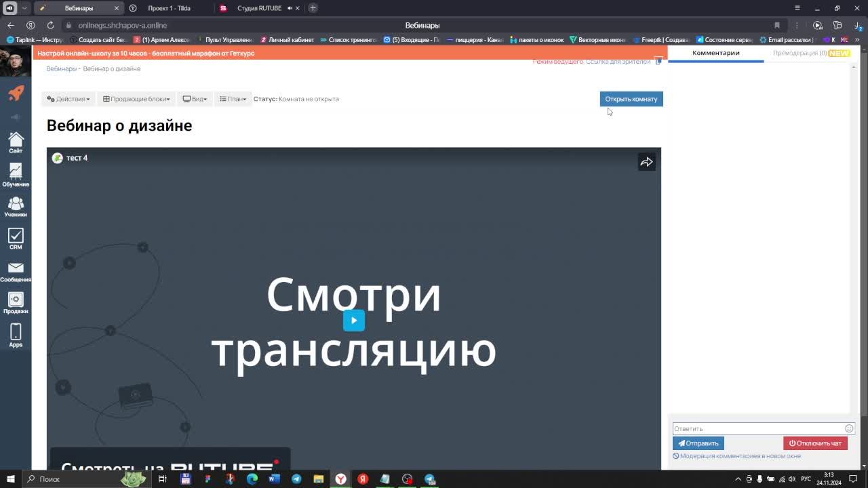Reload the page with refresh icon
The image size is (868, 488).
[x=50, y=25]
